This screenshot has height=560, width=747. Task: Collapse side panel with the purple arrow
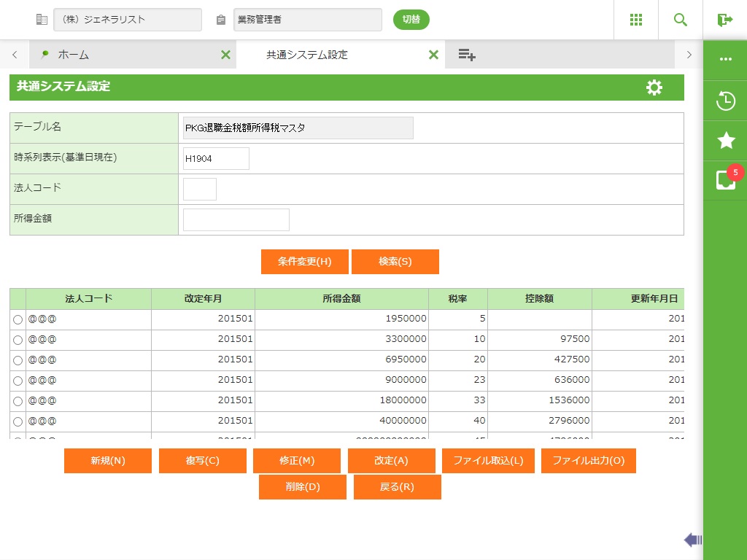point(692,540)
